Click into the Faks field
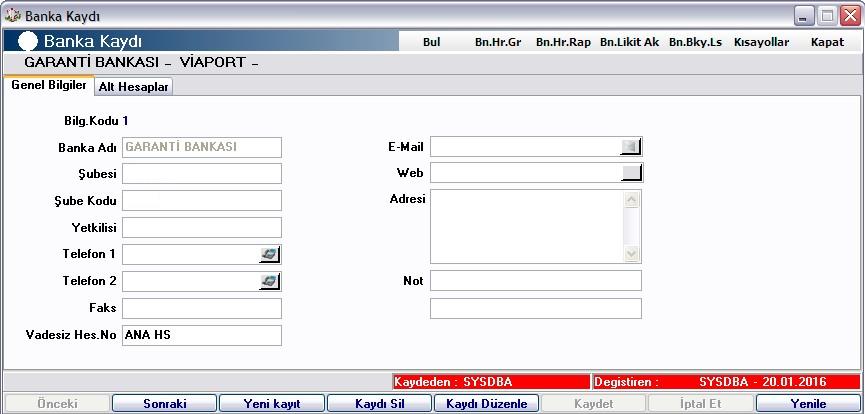The image size is (865, 414). [201, 309]
